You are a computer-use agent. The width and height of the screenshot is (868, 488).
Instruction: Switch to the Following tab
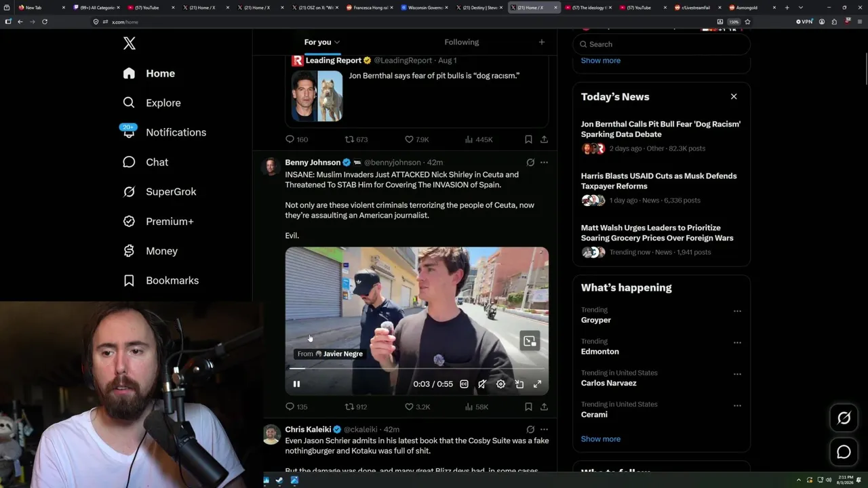[462, 42]
